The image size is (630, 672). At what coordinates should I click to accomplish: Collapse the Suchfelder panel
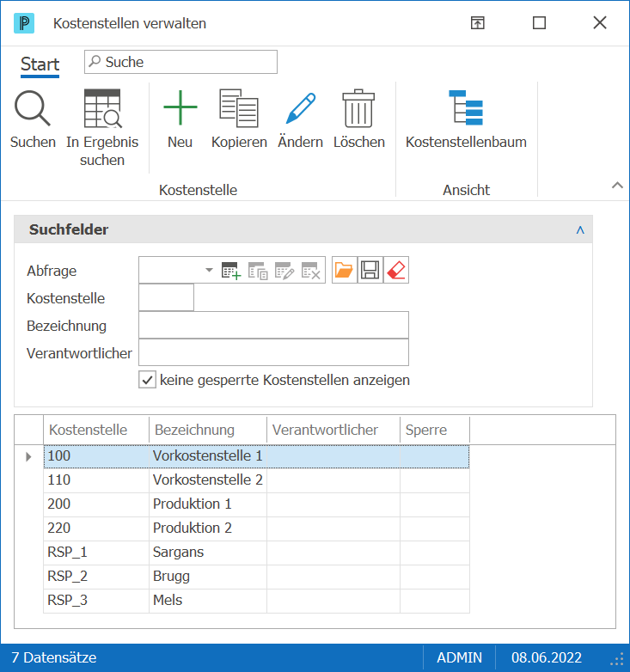click(580, 229)
